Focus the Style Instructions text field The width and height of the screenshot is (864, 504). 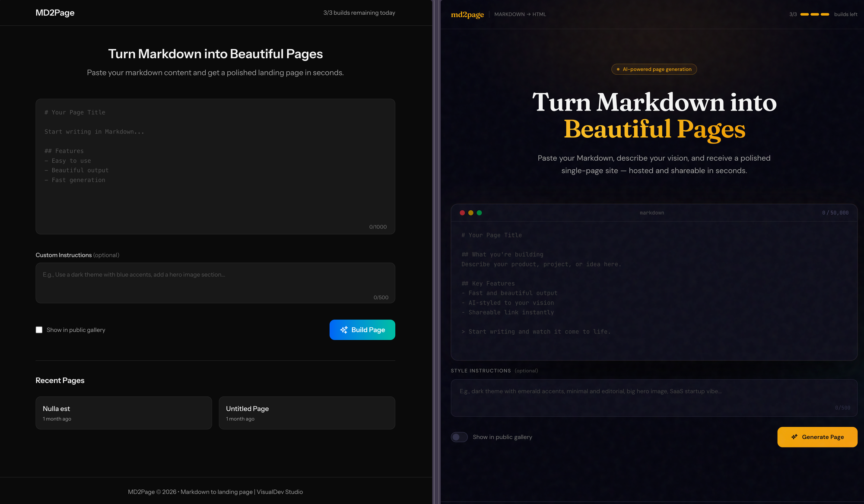pyautogui.click(x=654, y=398)
